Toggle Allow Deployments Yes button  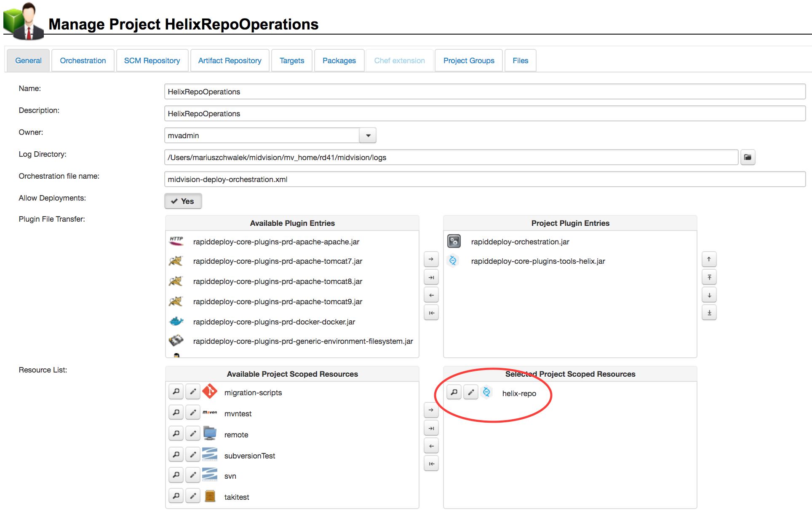click(183, 201)
